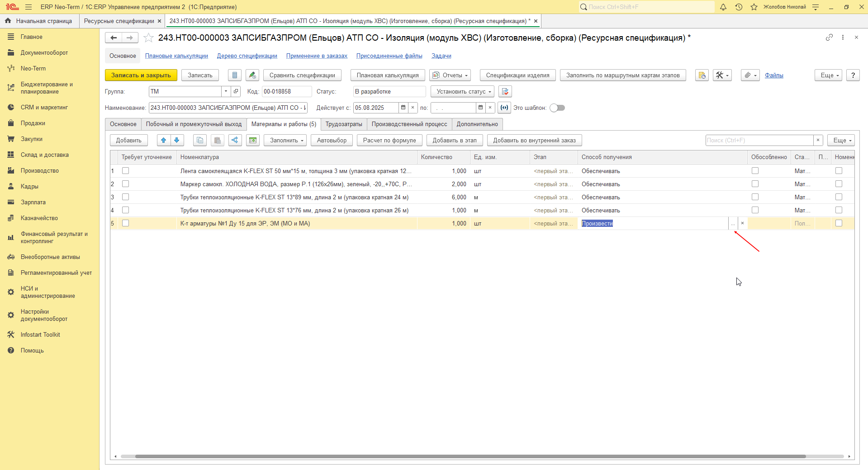
Task: Open the document list icon beside Записать
Action: [x=234, y=75]
